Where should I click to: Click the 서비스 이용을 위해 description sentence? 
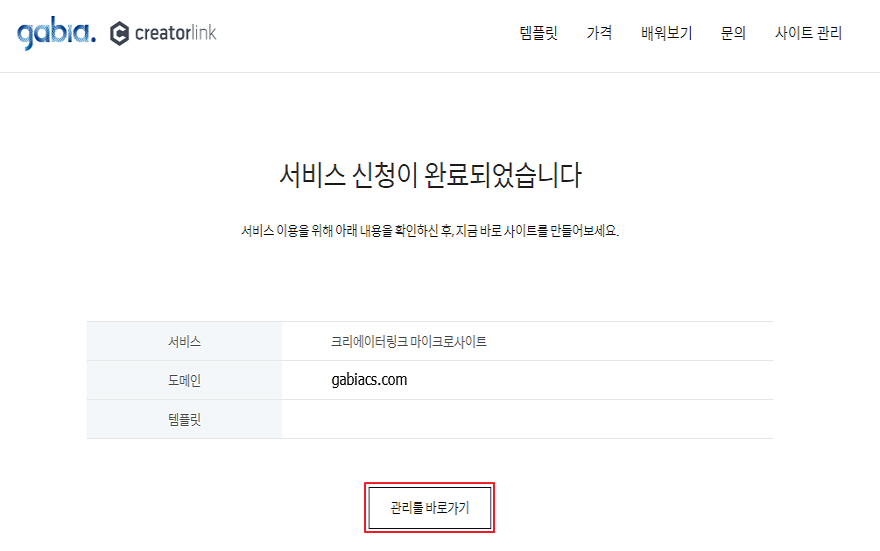(430, 231)
